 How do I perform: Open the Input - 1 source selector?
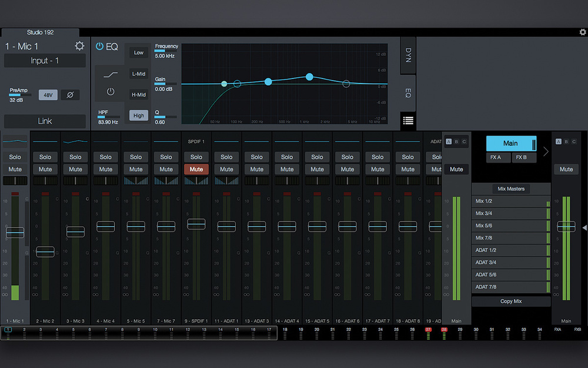point(45,61)
